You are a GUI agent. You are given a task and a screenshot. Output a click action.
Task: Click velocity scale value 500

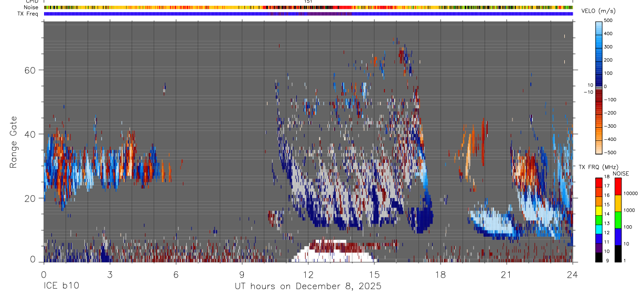point(609,20)
